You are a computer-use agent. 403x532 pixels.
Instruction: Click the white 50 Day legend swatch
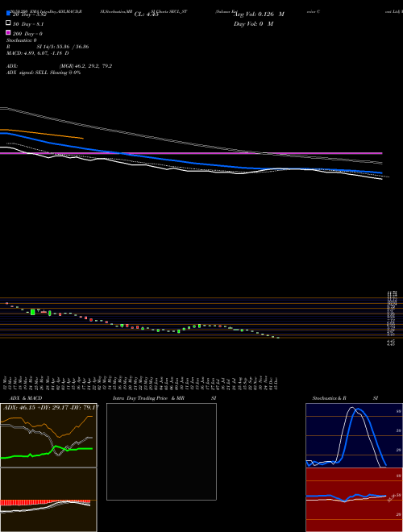click(8, 23)
